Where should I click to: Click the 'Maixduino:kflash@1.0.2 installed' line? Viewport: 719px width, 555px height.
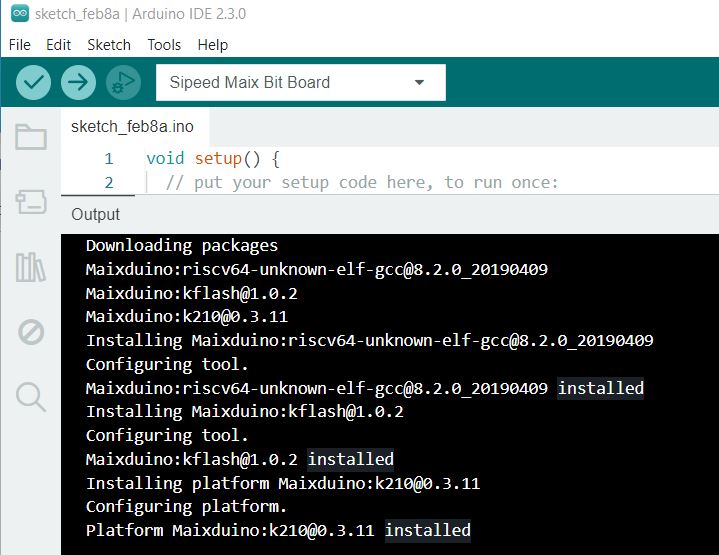[240, 459]
